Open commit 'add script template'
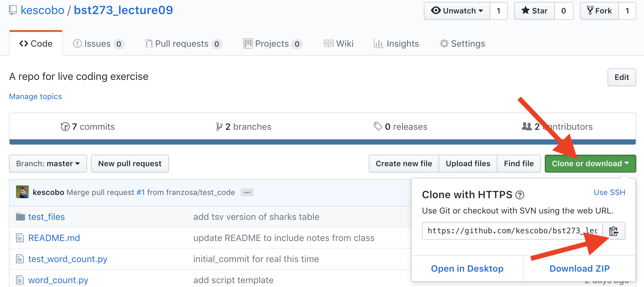The image size is (644, 287). tap(233, 280)
